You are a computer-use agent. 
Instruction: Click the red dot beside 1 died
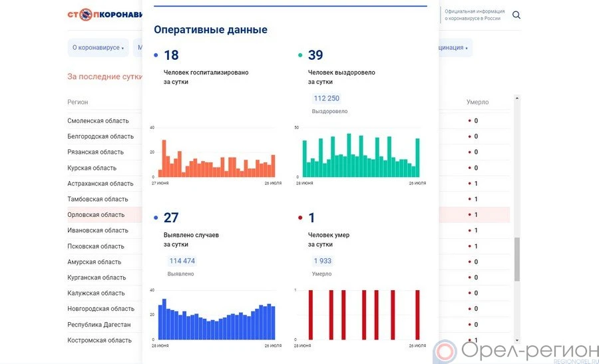click(x=301, y=218)
